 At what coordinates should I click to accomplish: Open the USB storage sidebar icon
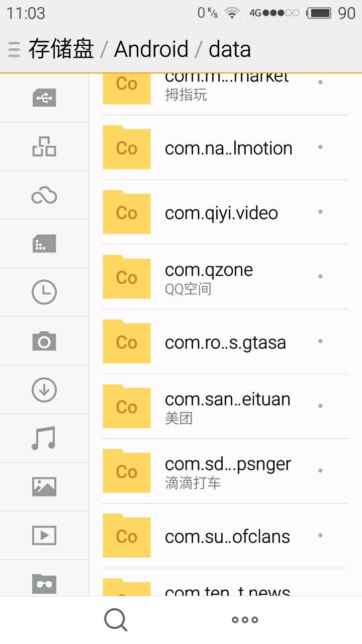[x=44, y=98]
